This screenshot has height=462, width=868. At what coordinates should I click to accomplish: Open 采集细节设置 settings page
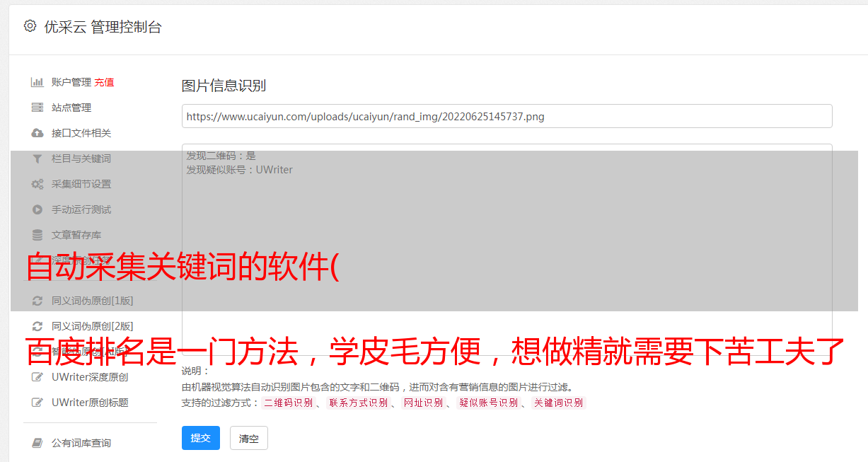coord(81,184)
